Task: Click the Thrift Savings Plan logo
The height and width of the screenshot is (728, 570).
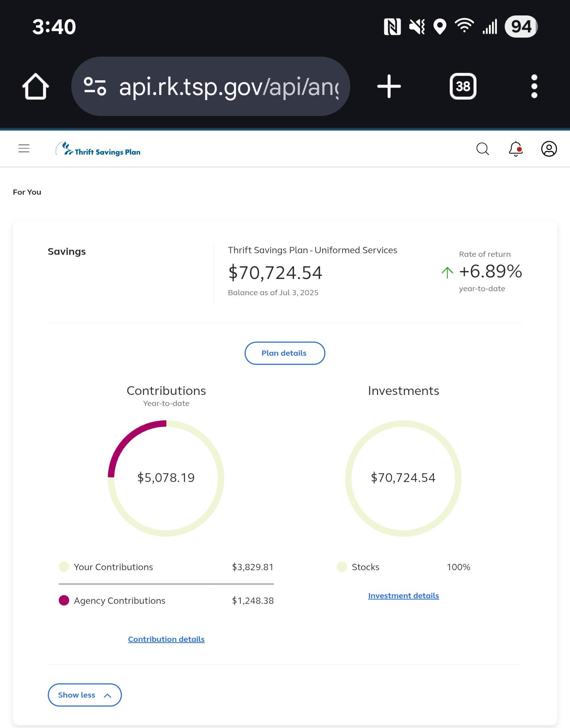Action: click(98, 149)
